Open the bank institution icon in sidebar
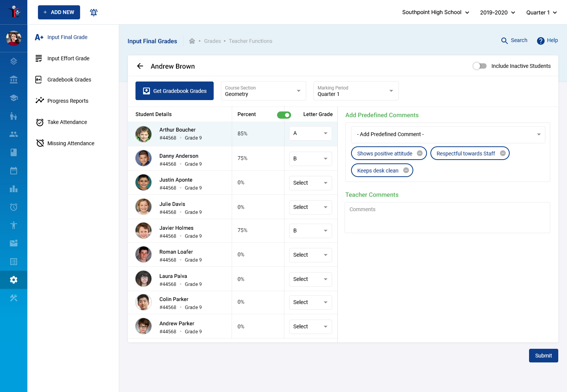The image size is (567, 392). pos(14,80)
